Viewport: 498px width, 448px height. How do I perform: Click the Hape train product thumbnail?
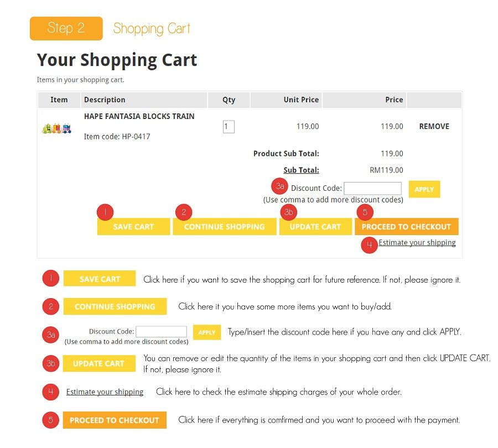click(56, 128)
